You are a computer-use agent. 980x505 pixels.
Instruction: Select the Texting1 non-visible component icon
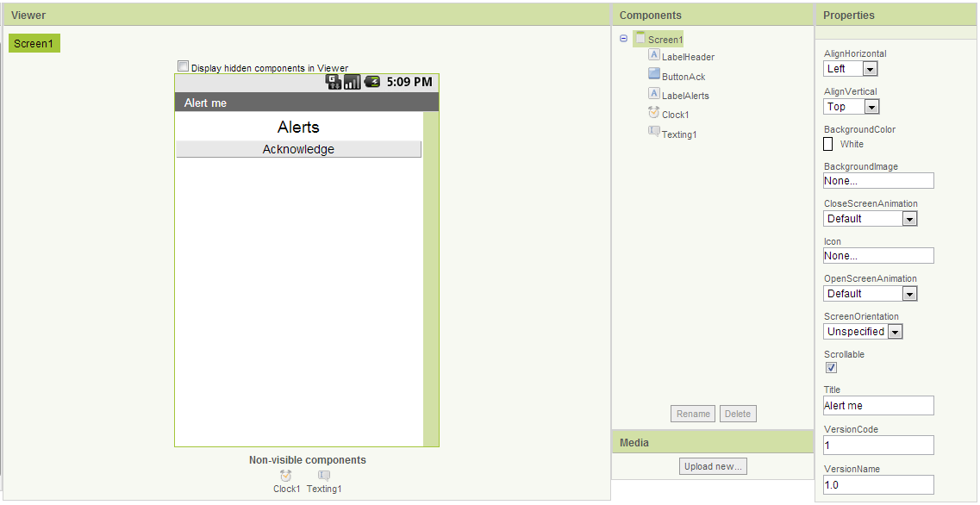pyautogui.click(x=324, y=476)
